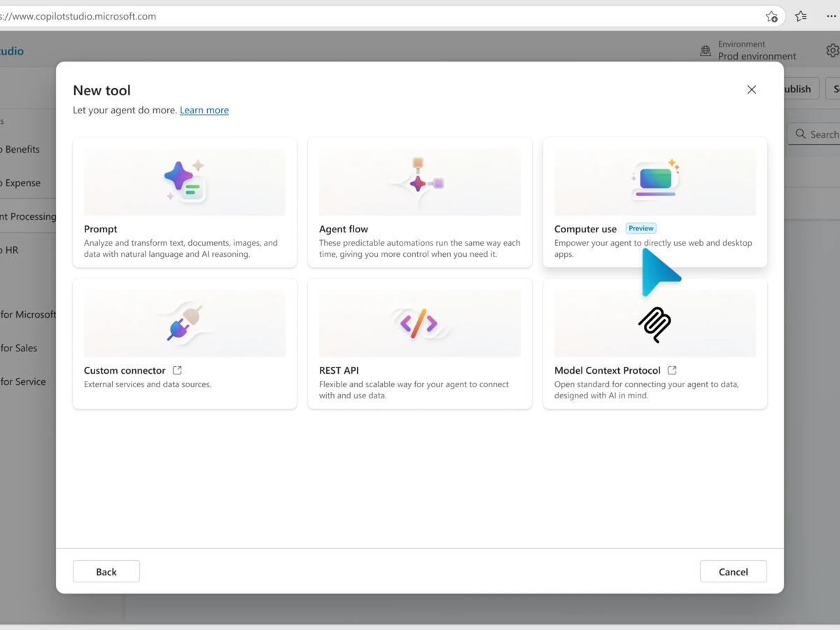Click the Custom connector plug icon
This screenshot has width=840, height=630.
185,323
